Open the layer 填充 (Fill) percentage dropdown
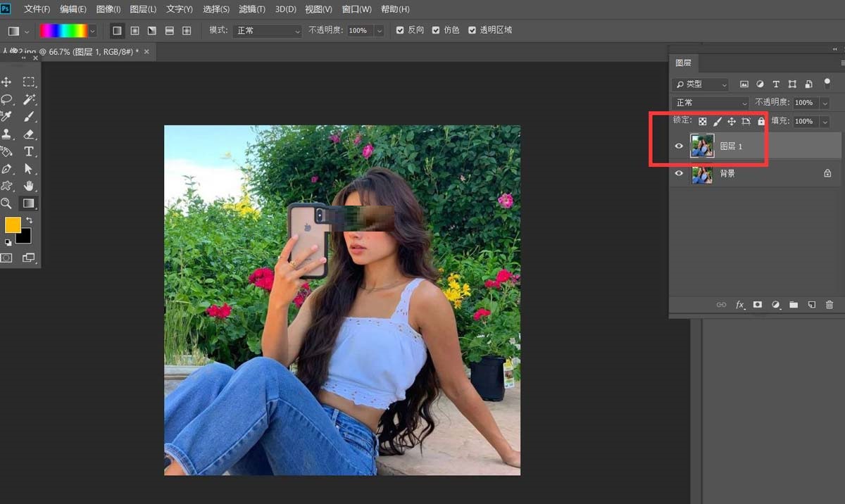This screenshot has height=504, width=845. point(825,122)
